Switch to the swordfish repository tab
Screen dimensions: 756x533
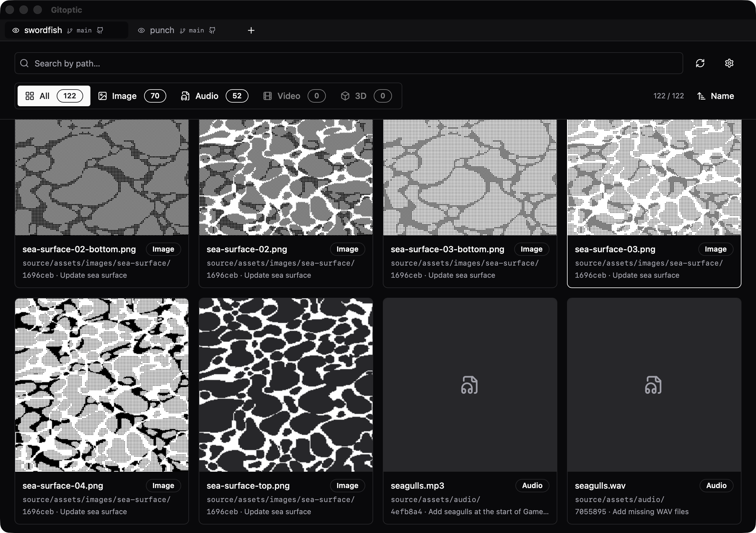click(x=66, y=30)
